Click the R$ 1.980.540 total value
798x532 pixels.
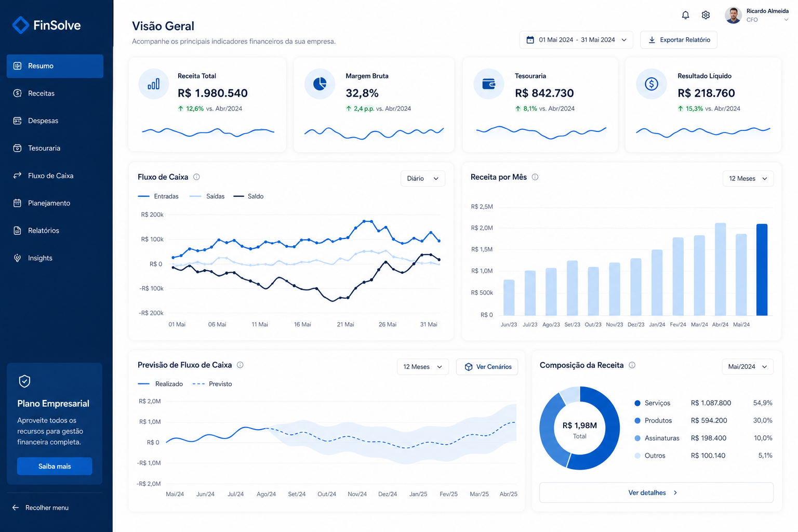pos(212,94)
